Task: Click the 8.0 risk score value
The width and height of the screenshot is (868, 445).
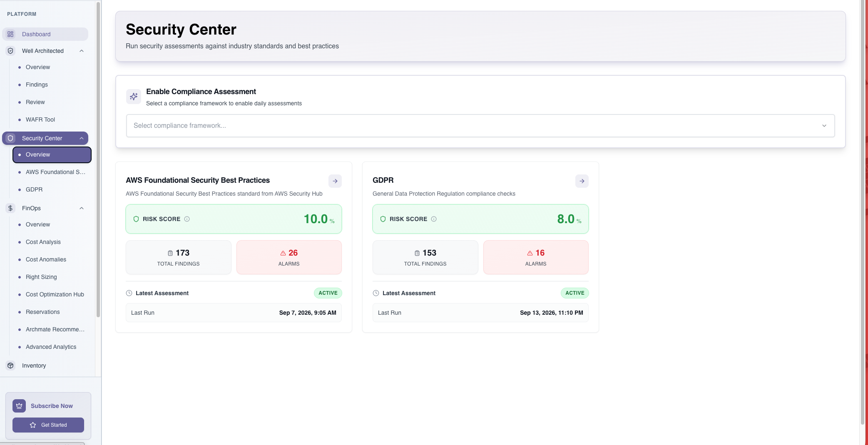Action: coord(566,219)
